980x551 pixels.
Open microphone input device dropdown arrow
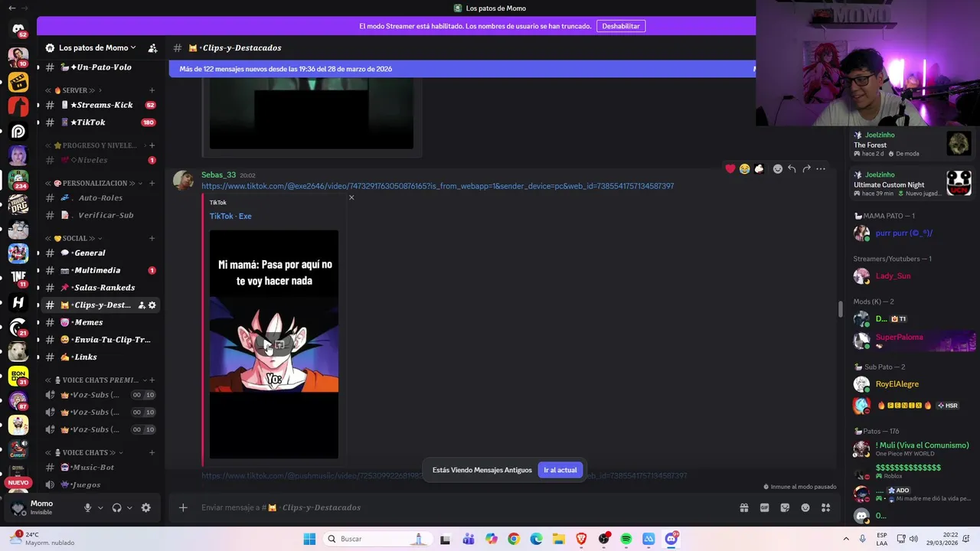100,507
